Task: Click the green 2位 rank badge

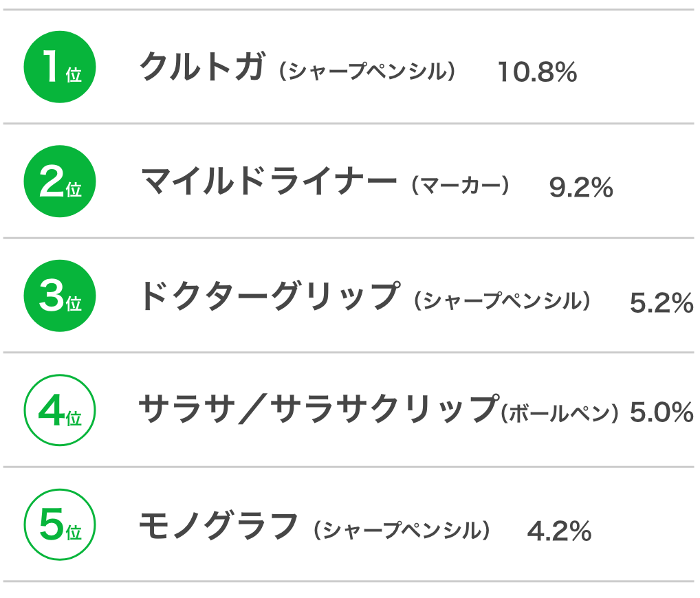Action: pyautogui.click(x=60, y=181)
